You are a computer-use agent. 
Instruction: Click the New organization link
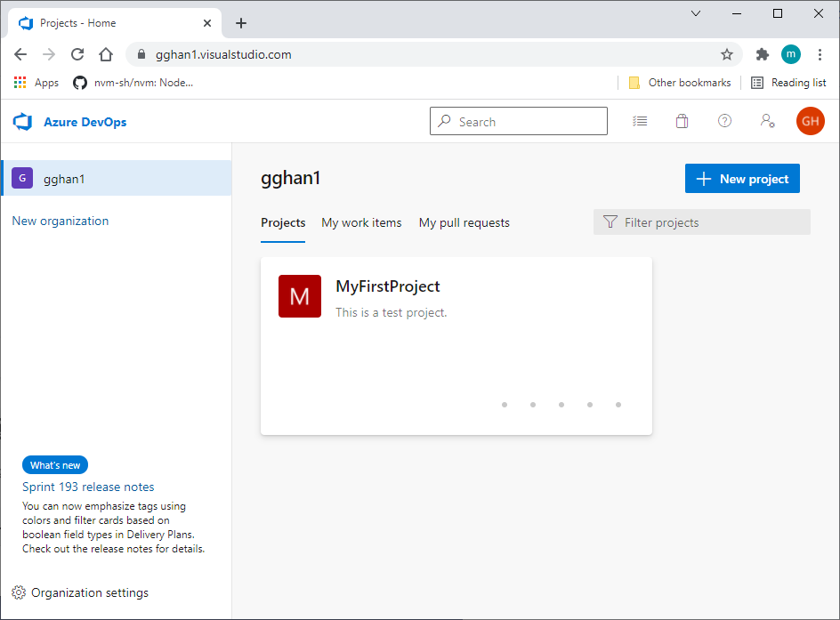point(61,221)
